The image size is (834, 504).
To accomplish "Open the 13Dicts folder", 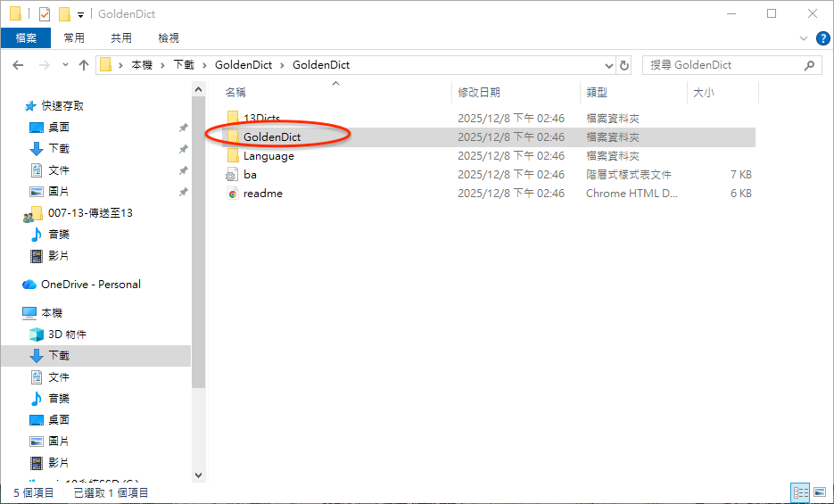I will click(261, 119).
